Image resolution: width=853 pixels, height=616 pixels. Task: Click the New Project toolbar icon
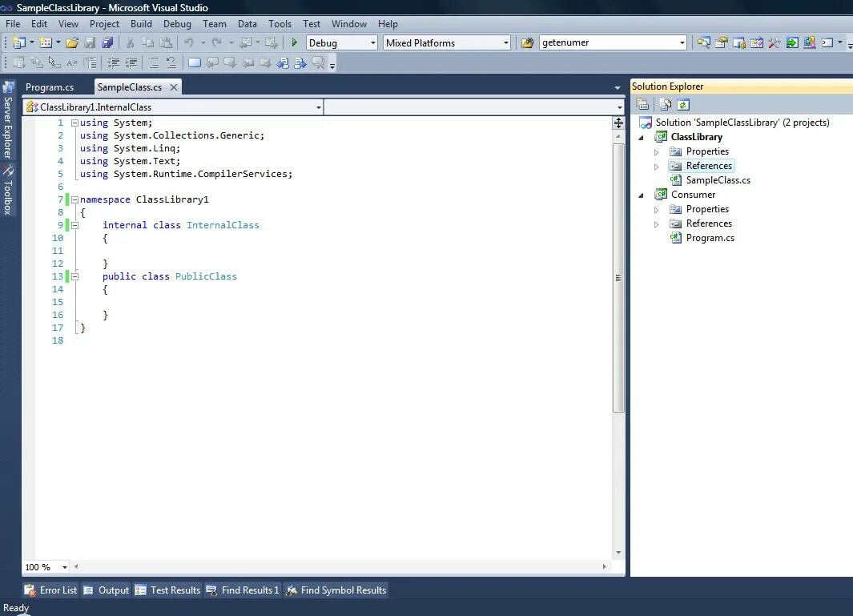(19, 42)
